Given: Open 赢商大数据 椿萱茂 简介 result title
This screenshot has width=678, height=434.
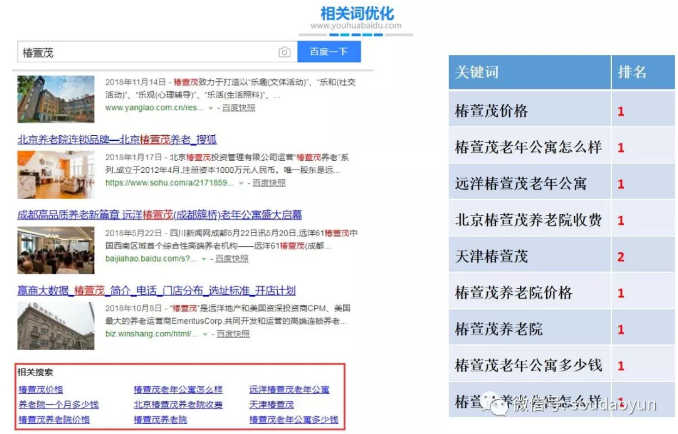Looking at the screenshot, I should (x=153, y=289).
